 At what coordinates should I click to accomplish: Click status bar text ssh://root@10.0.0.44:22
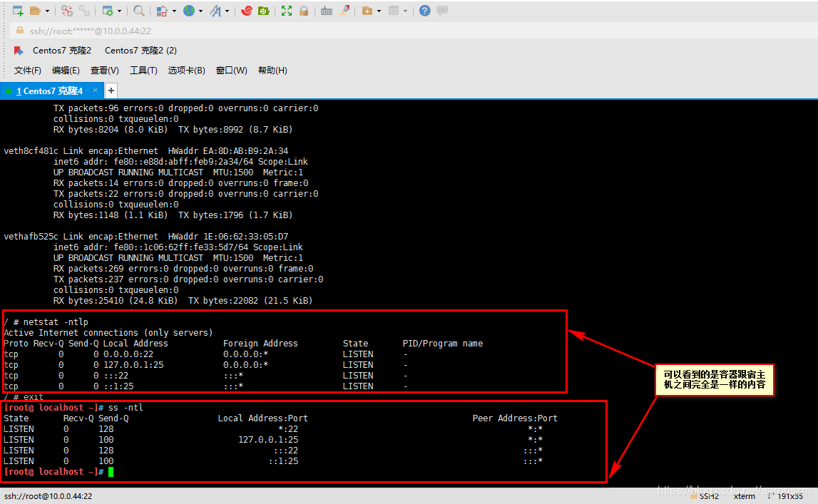(48, 496)
